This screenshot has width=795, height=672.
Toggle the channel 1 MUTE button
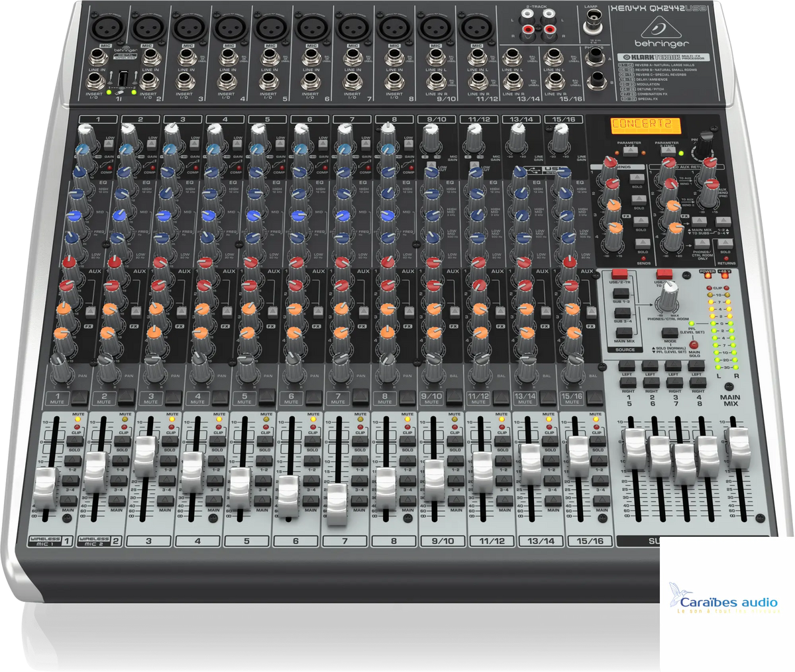[79, 398]
